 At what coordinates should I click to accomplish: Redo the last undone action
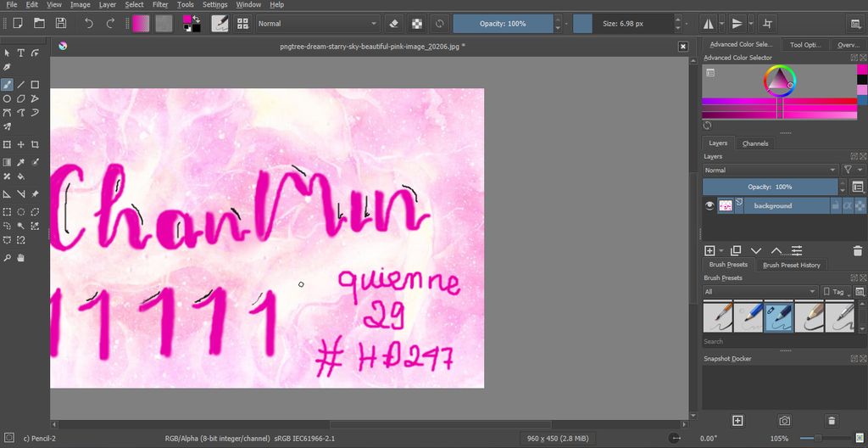point(110,23)
